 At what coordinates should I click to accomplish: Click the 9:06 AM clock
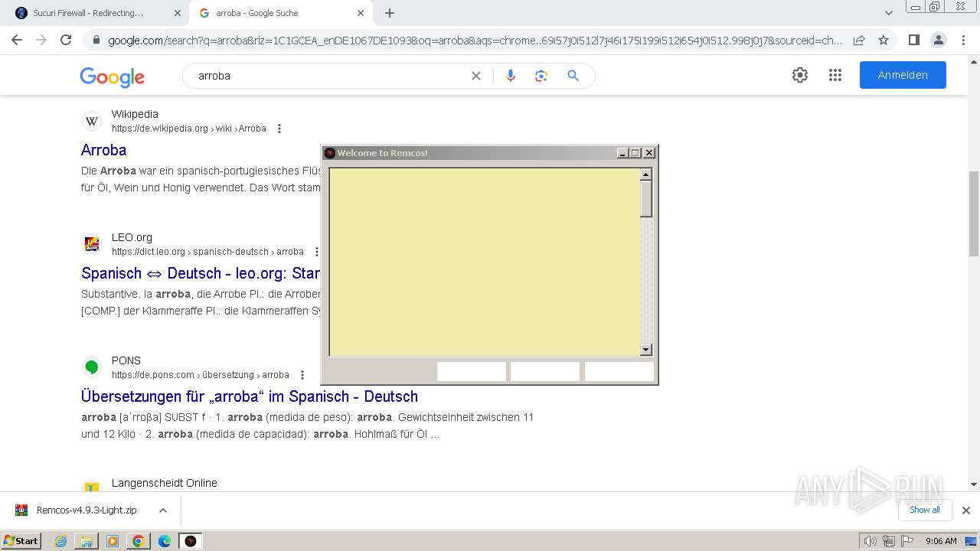coord(941,541)
